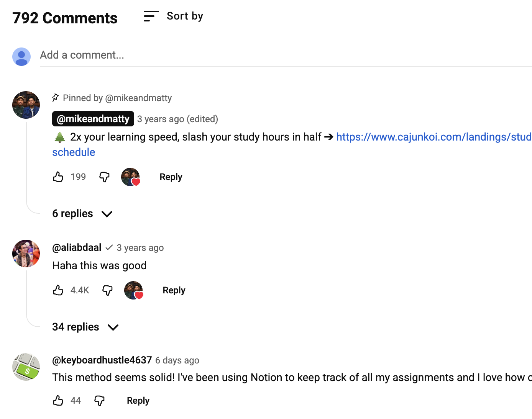This screenshot has width=532, height=419.
Task: Expand the 6 replies thread
Action: [82, 214]
